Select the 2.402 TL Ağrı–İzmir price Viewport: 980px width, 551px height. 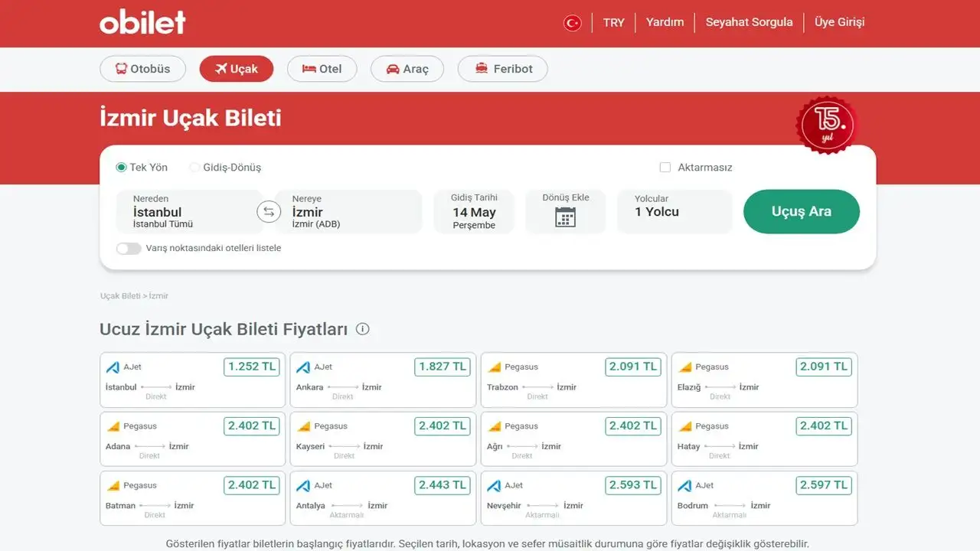[633, 425]
